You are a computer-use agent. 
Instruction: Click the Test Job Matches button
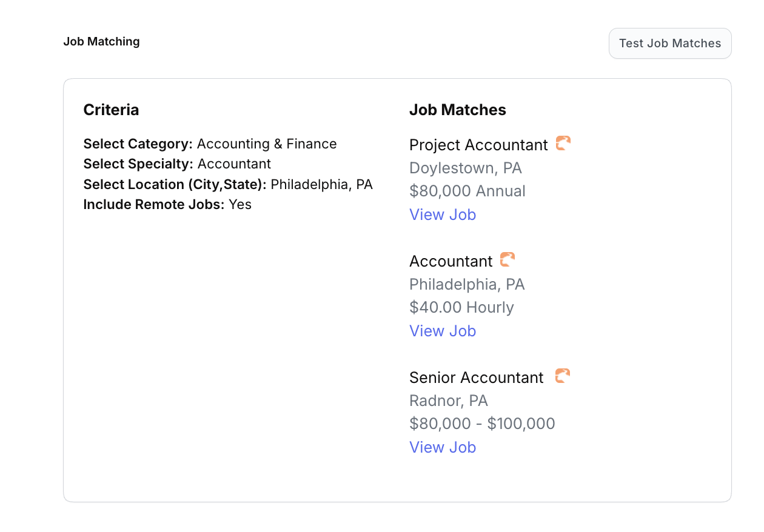[x=670, y=44]
